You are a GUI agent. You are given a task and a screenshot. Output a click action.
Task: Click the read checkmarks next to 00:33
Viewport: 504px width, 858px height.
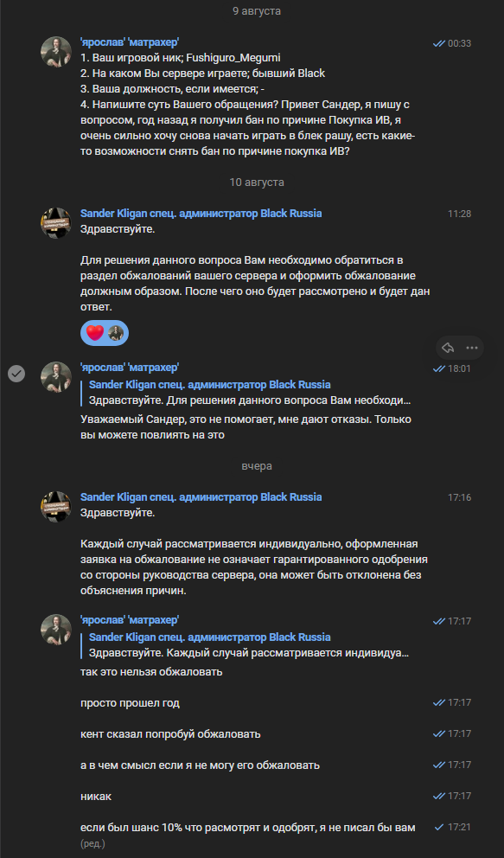coord(438,44)
